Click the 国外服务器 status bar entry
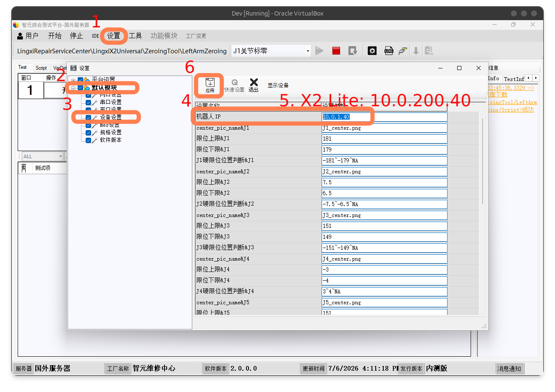Viewport: 555px width, 392px height. [52, 368]
